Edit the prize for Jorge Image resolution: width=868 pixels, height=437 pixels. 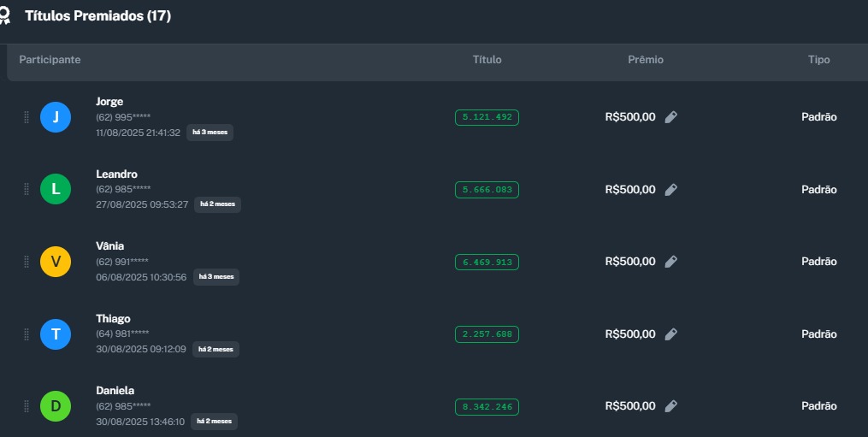(671, 117)
